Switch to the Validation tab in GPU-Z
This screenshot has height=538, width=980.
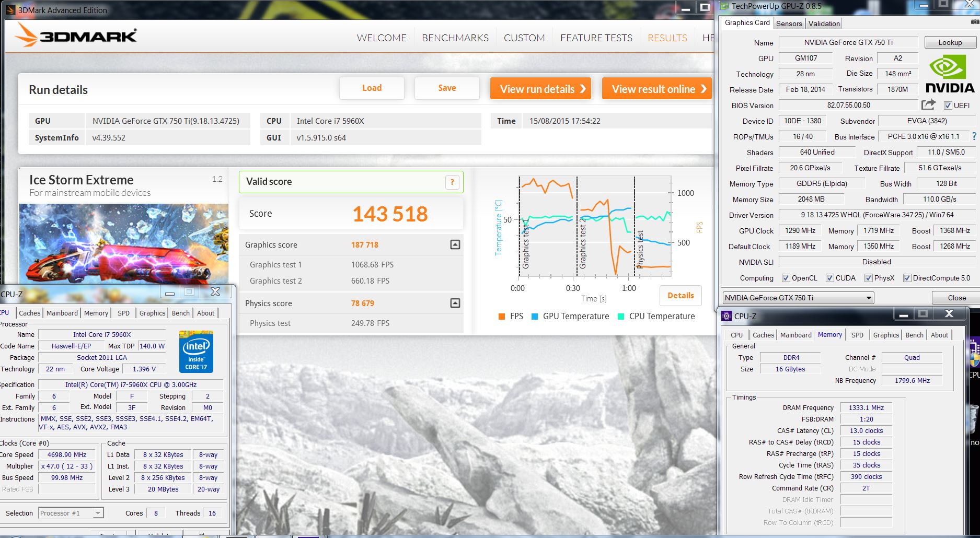(824, 24)
